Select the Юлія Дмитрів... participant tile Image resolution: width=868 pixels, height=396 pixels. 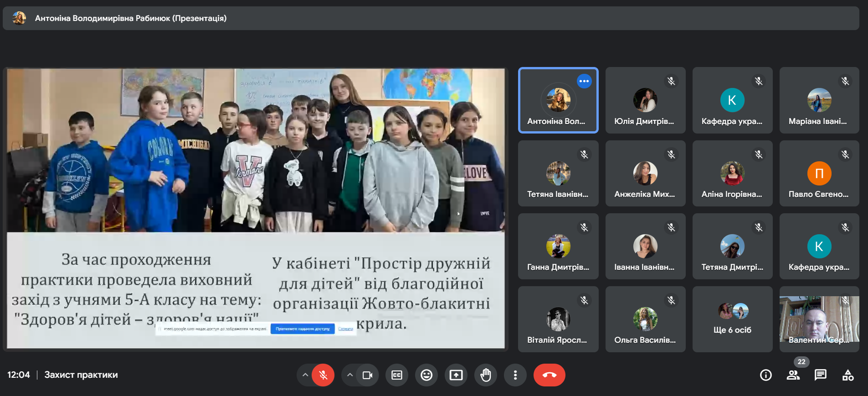(645, 100)
